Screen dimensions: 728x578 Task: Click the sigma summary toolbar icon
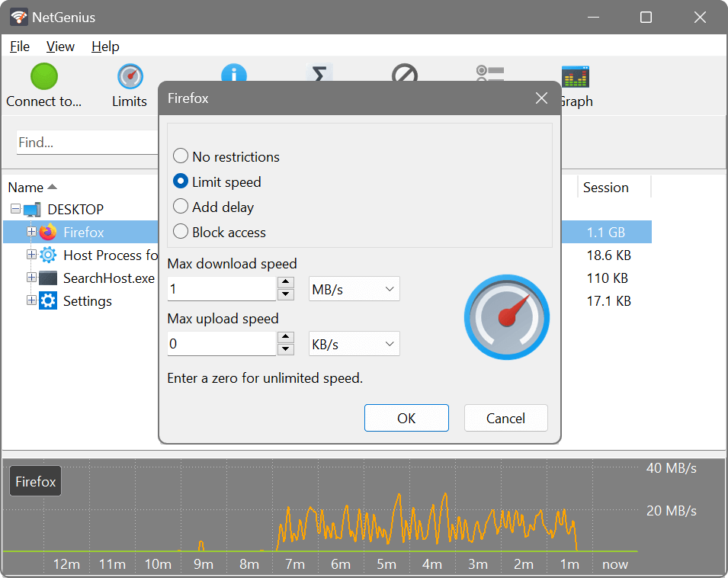(x=319, y=72)
